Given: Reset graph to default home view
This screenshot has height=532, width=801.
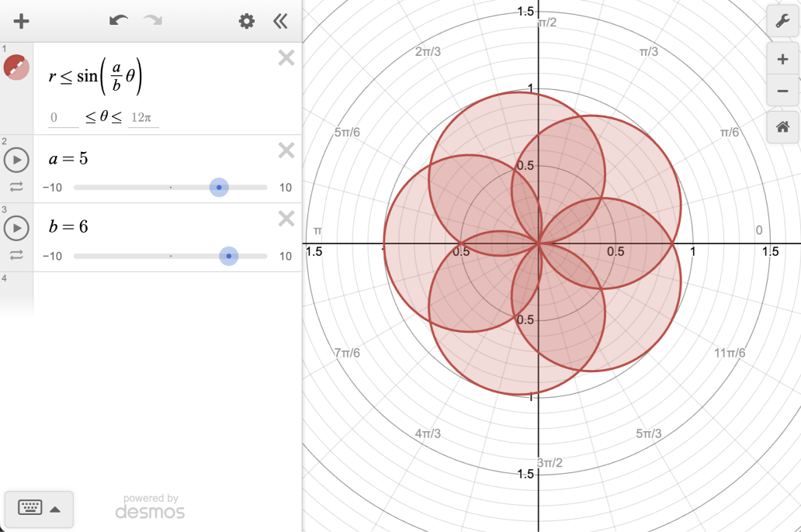Looking at the screenshot, I should [782, 126].
